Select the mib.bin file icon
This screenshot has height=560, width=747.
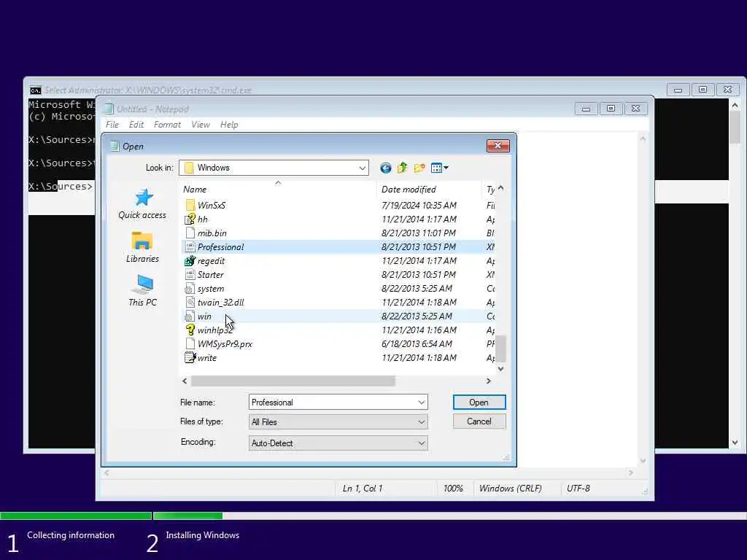190,233
